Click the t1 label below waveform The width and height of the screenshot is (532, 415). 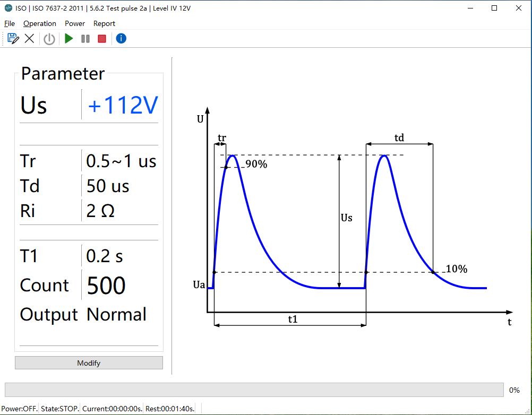point(293,319)
